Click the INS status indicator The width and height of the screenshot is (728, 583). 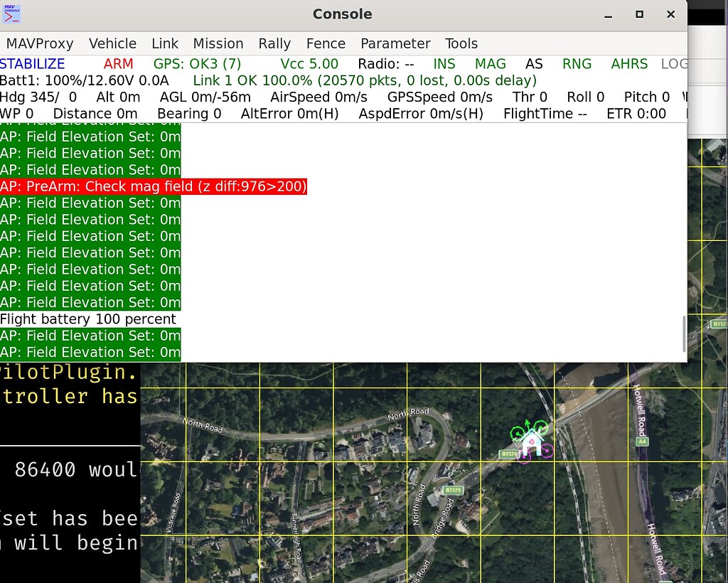444,63
